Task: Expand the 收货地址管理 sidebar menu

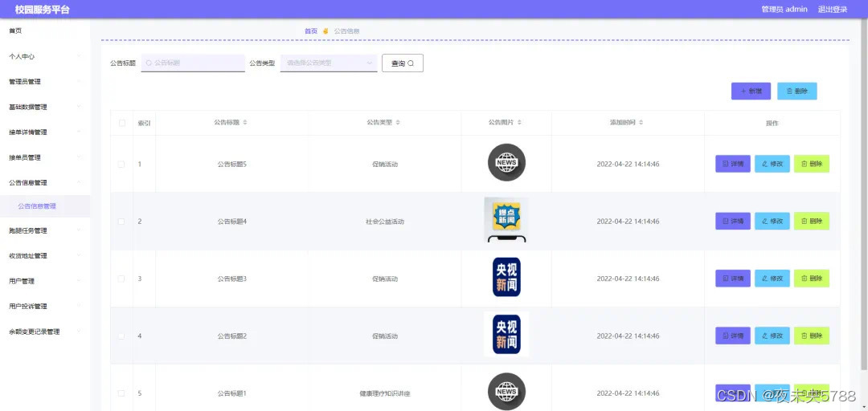Action: pos(45,255)
